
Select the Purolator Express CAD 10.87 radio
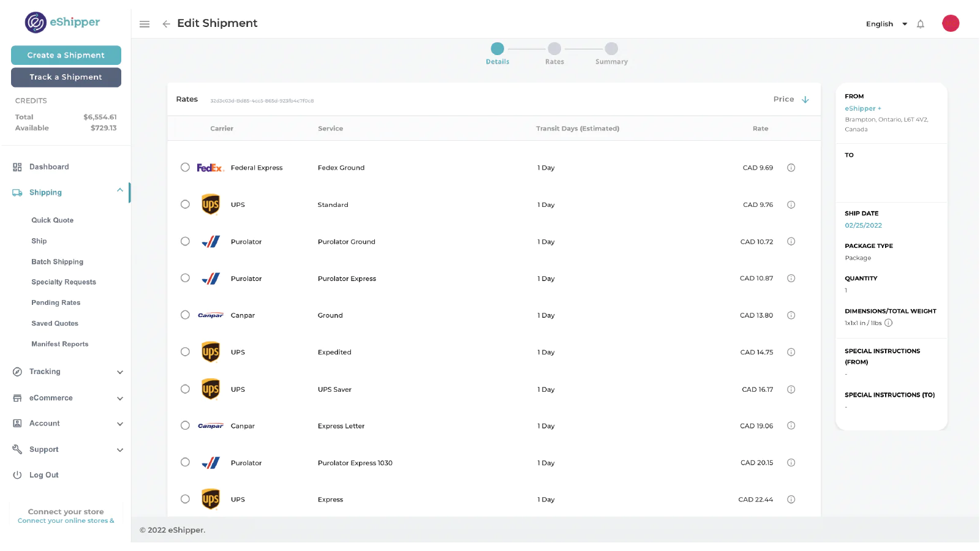coord(185,278)
